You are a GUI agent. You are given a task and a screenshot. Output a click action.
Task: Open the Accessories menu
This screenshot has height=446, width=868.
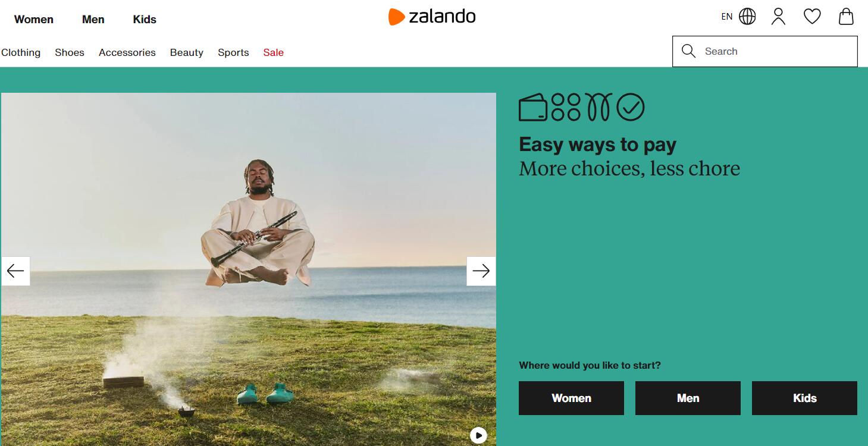(x=127, y=52)
